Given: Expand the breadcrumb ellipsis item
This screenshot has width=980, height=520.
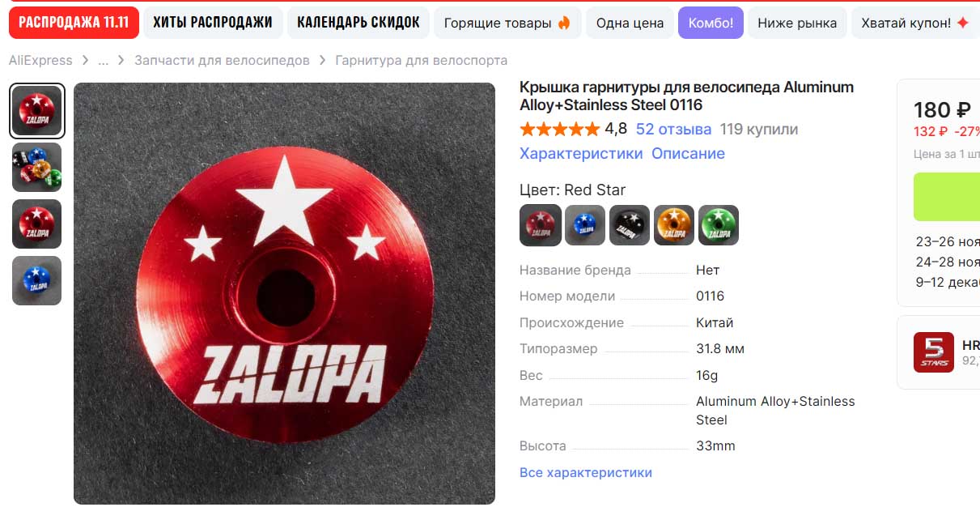Looking at the screenshot, I should pyautogui.click(x=104, y=60).
